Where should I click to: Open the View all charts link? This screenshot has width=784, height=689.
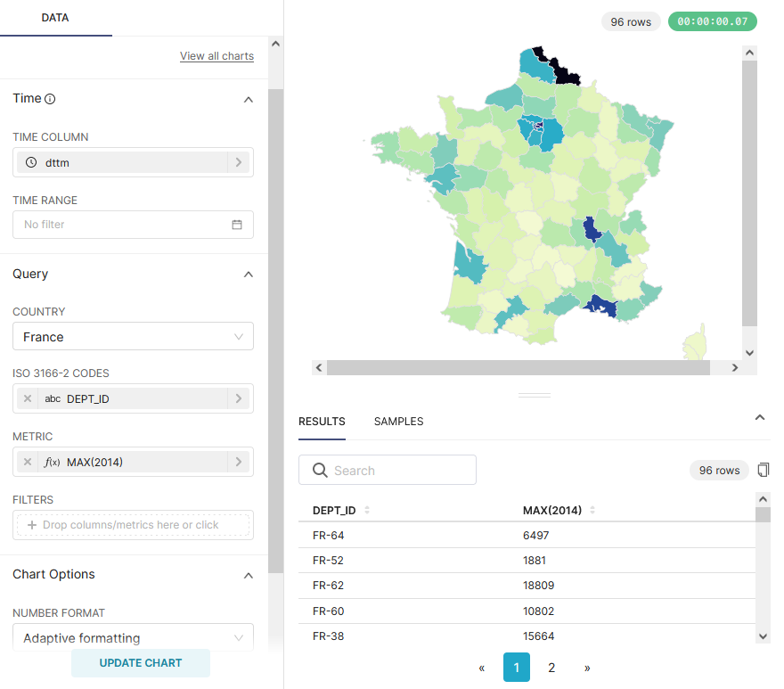pos(216,56)
